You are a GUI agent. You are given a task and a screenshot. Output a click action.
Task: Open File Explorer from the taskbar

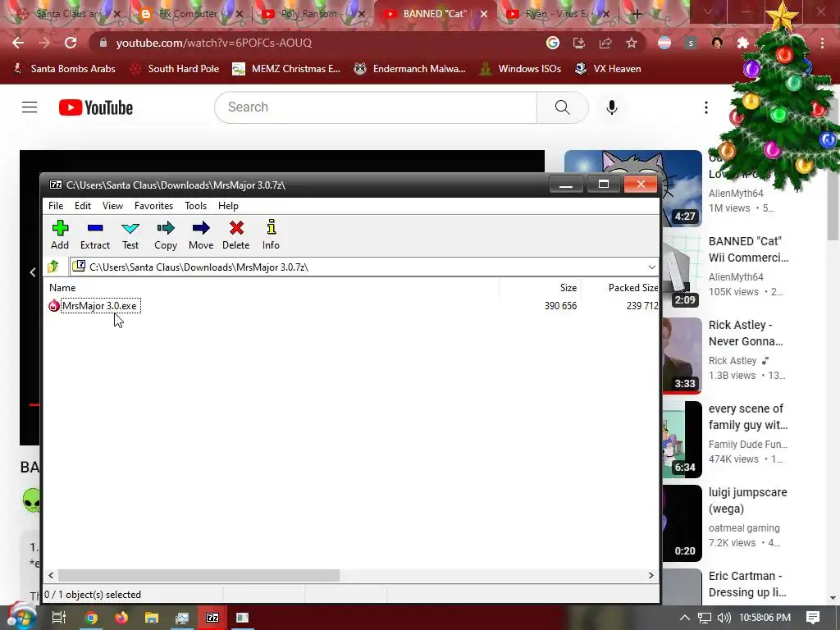(x=152, y=618)
